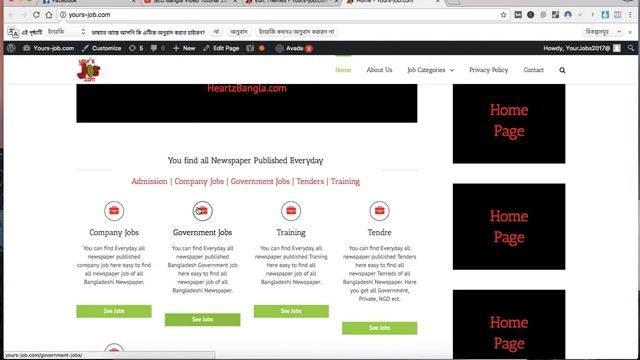Screen dimensions: 640x360
Task: Click the Your's Job site logo
Action: pyautogui.click(x=89, y=70)
